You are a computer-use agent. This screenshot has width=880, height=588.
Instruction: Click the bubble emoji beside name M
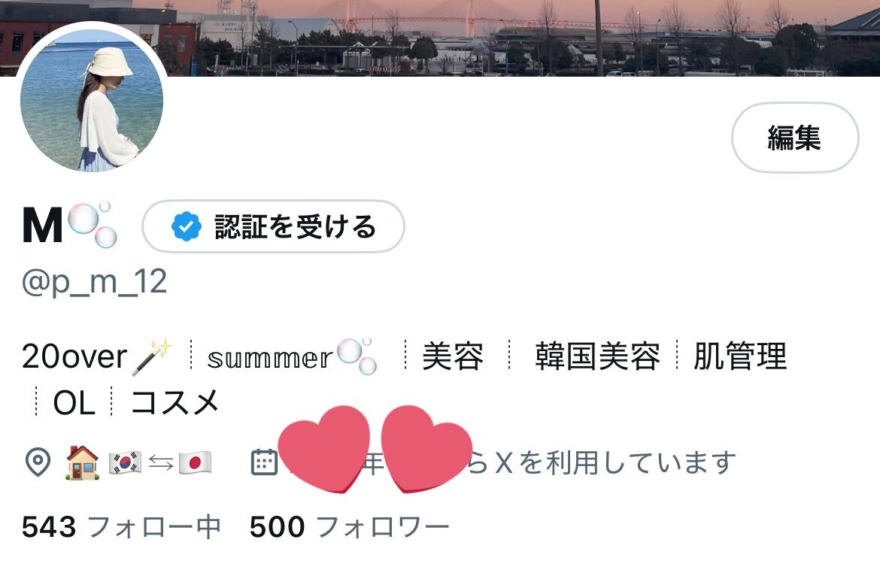point(92,224)
